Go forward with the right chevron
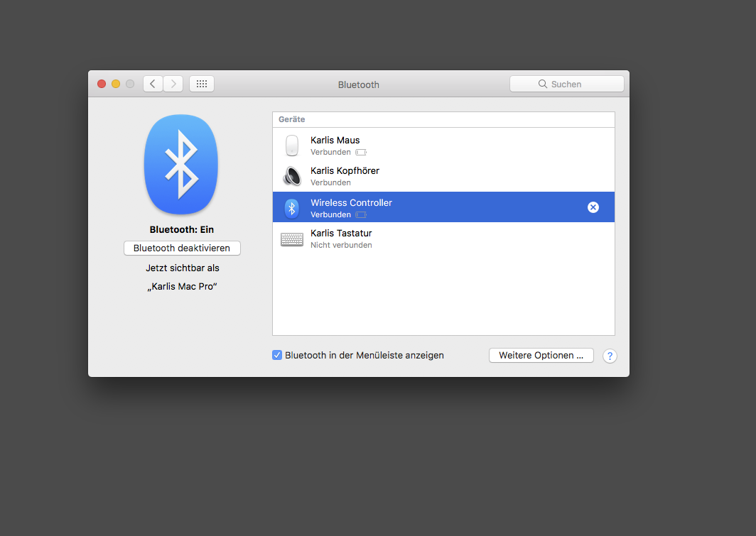This screenshot has height=536, width=756. coord(173,84)
